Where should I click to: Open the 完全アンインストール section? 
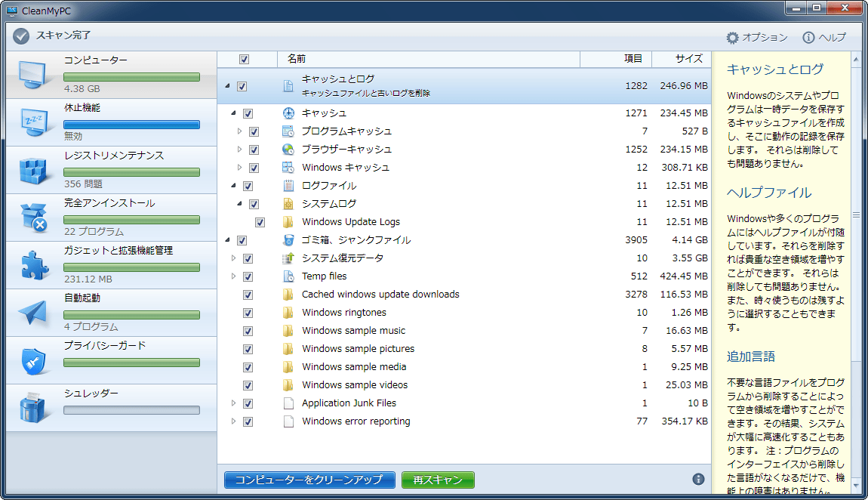coord(111,218)
